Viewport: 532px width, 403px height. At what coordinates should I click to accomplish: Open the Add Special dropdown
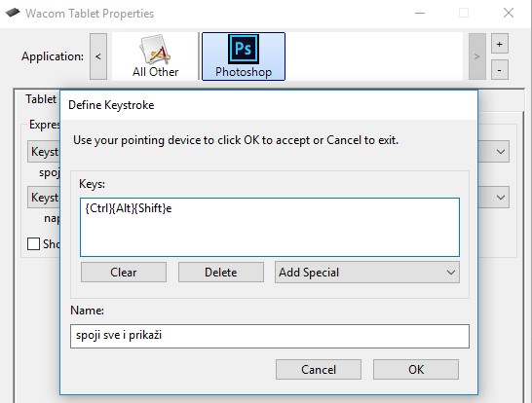[x=367, y=273]
